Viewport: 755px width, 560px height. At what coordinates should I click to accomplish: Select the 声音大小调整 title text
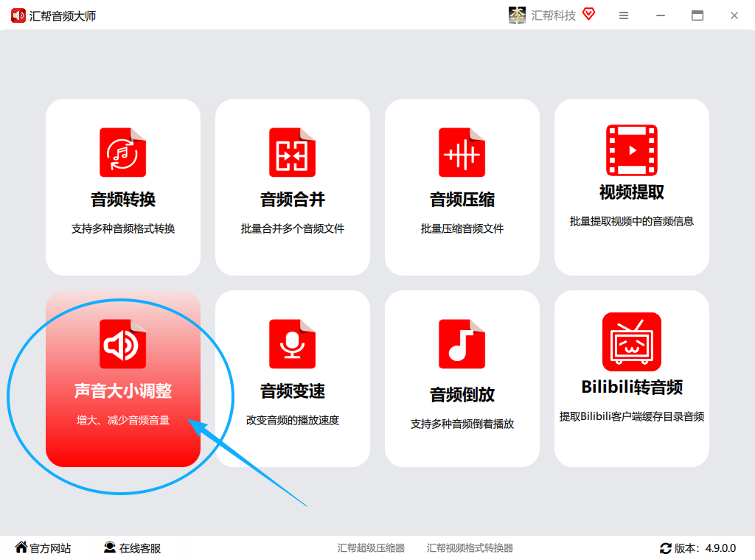[x=123, y=391]
